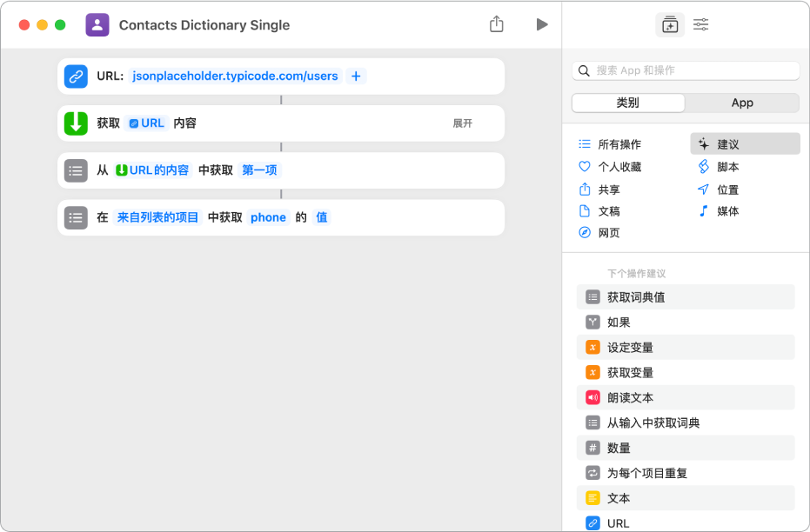The height and width of the screenshot is (532, 810).
Task: Select the 媒体 music note icon
Action: click(703, 210)
